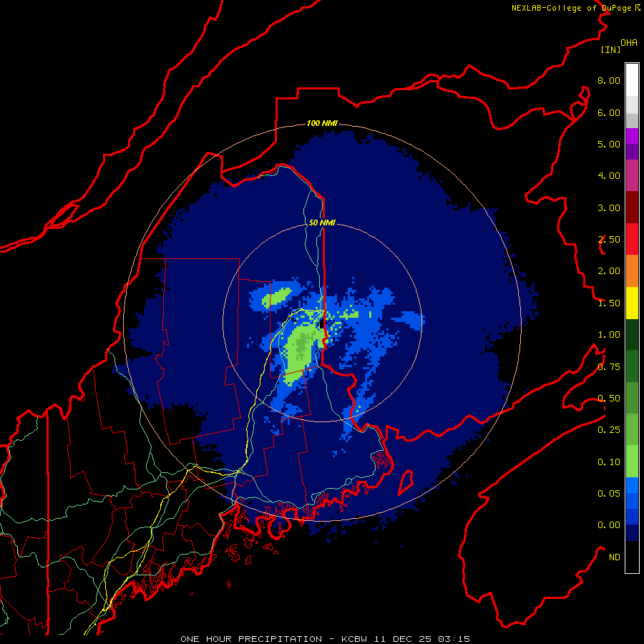Click the ND legend label

615,557
